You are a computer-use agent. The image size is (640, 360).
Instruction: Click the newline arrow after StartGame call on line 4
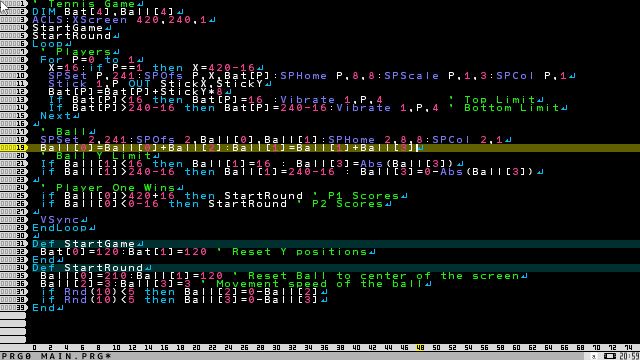(108, 28)
